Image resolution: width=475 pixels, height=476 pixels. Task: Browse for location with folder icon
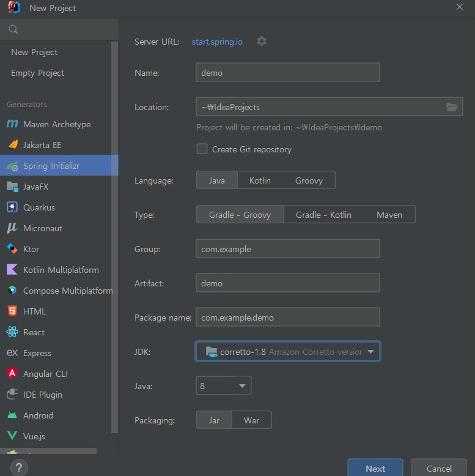coord(452,107)
